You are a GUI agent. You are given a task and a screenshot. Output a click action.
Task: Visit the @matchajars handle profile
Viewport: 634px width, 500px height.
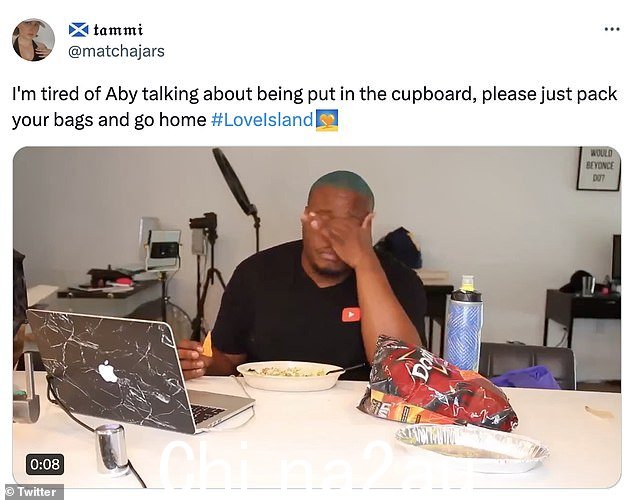click(116, 51)
